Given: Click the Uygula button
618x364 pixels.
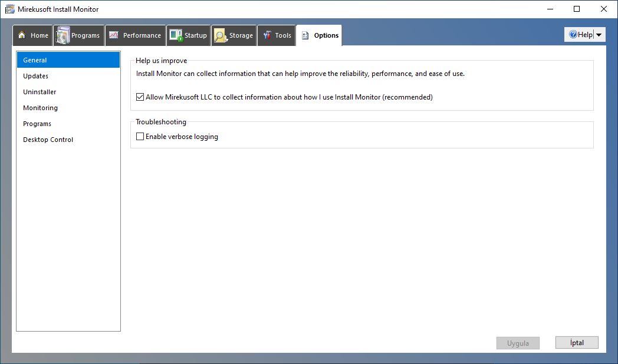Looking at the screenshot, I should coord(518,343).
